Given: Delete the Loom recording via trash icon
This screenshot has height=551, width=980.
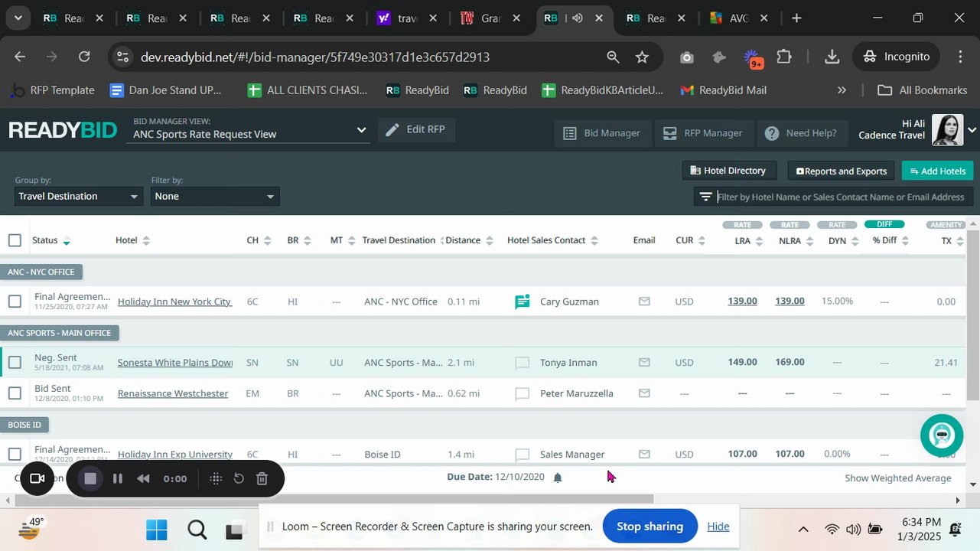Looking at the screenshot, I should click(262, 478).
